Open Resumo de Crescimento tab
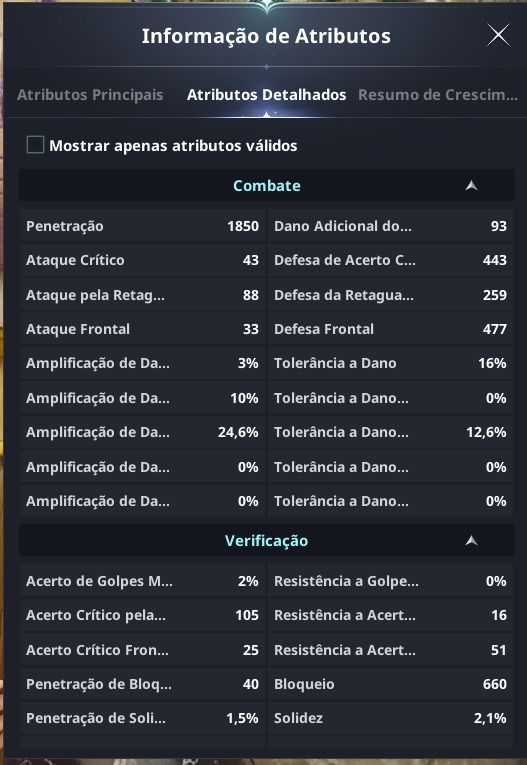527x765 pixels. (x=438, y=95)
